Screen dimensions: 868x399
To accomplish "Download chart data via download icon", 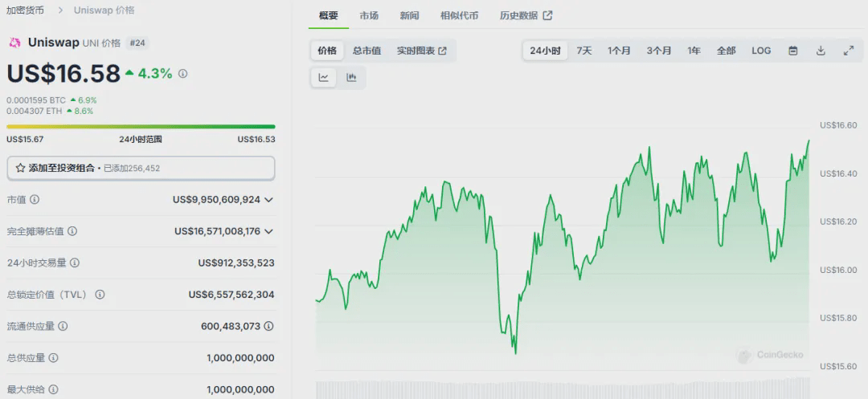I will (821, 51).
